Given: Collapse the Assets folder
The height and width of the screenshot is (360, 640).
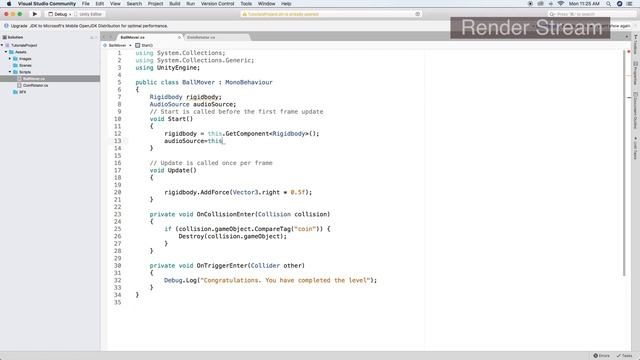Looking at the screenshot, I should [x=6, y=52].
